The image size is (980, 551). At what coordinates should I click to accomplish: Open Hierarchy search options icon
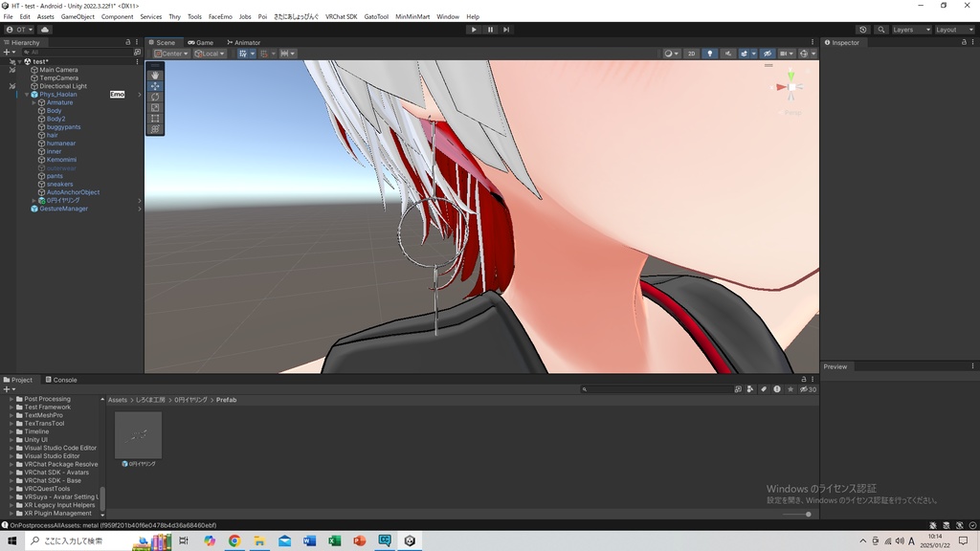click(138, 53)
